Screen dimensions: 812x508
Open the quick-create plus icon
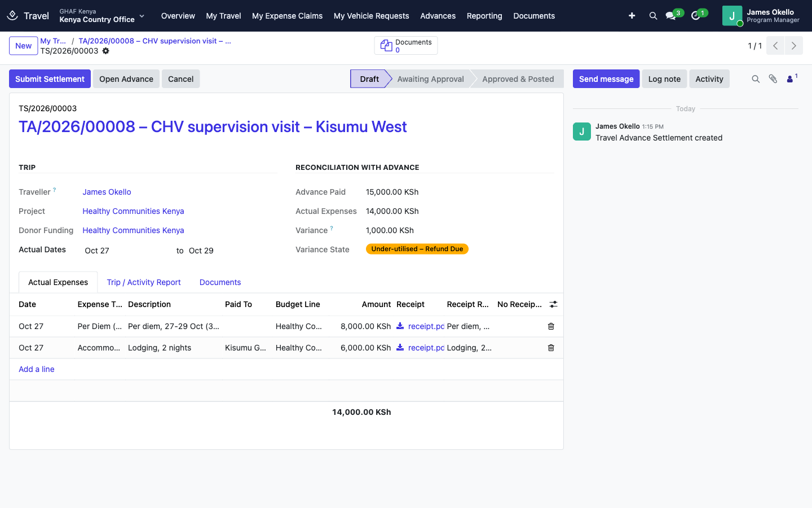tap(632, 16)
